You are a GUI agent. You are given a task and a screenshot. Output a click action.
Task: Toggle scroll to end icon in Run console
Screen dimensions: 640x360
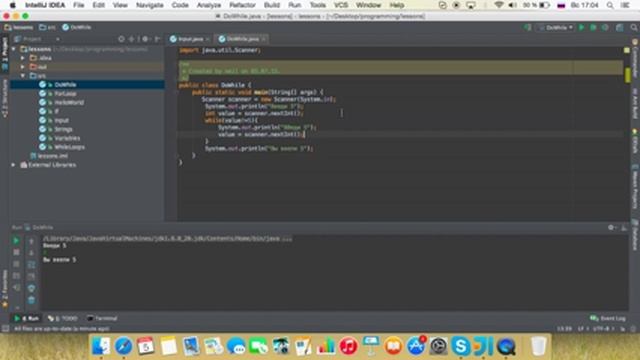[x=31, y=276]
